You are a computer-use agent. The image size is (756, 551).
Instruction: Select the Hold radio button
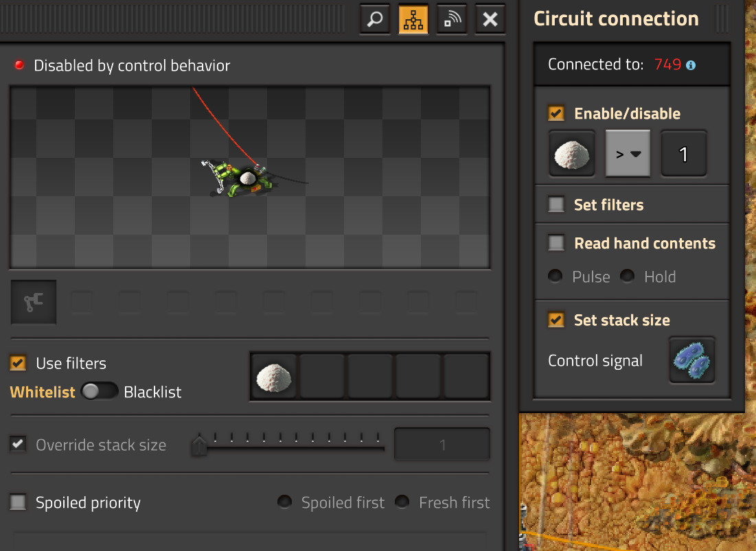coord(628,277)
